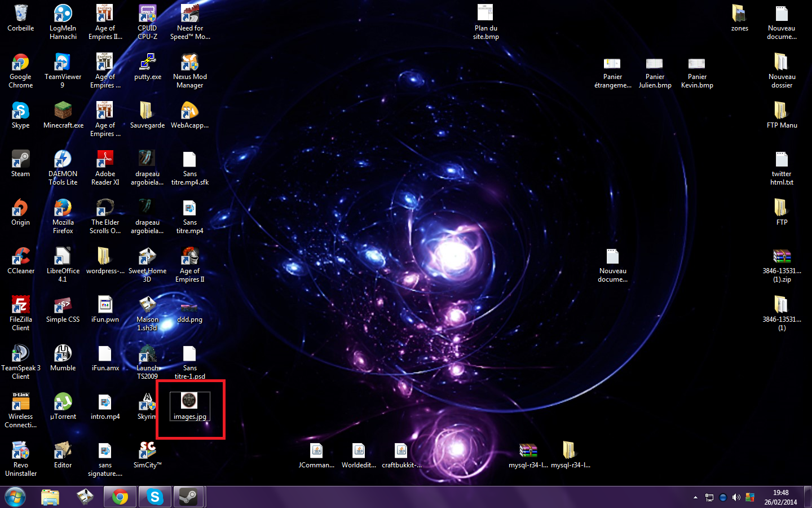Launch Minecraft.exe

[63, 115]
